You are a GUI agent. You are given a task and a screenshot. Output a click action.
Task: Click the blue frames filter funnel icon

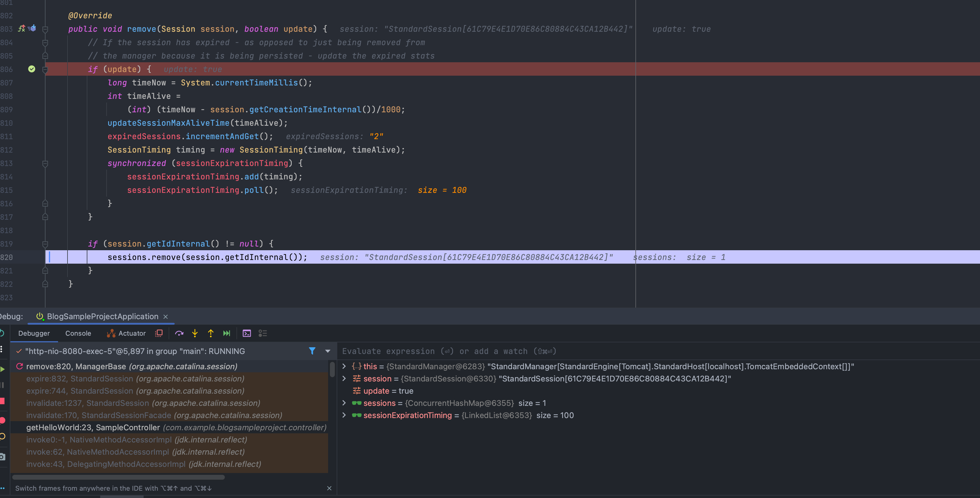312,351
